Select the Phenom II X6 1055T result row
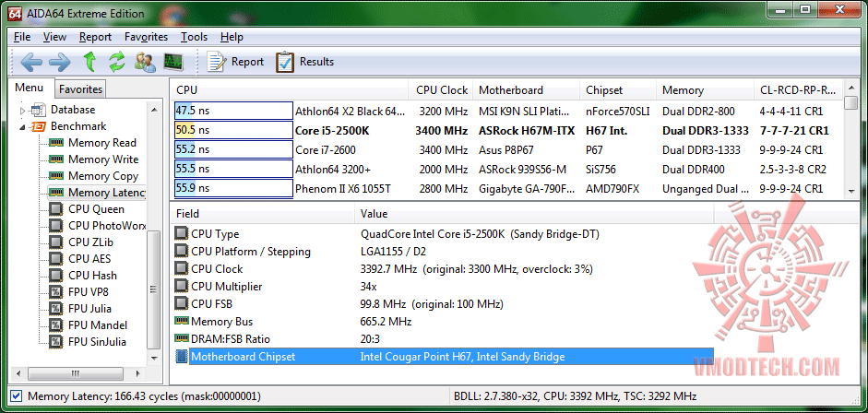 [x=508, y=189]
